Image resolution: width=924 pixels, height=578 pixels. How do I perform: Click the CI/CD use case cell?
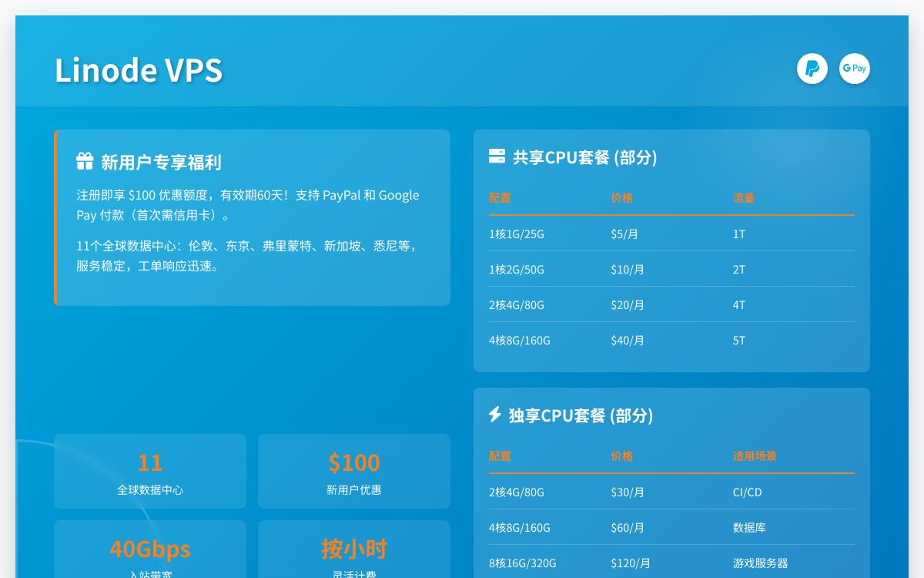pyautogui.click(x=747, y=492)
